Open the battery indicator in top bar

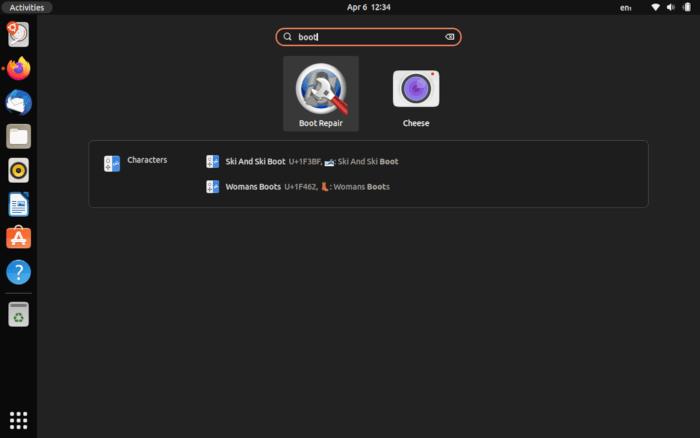click(687, 7)
